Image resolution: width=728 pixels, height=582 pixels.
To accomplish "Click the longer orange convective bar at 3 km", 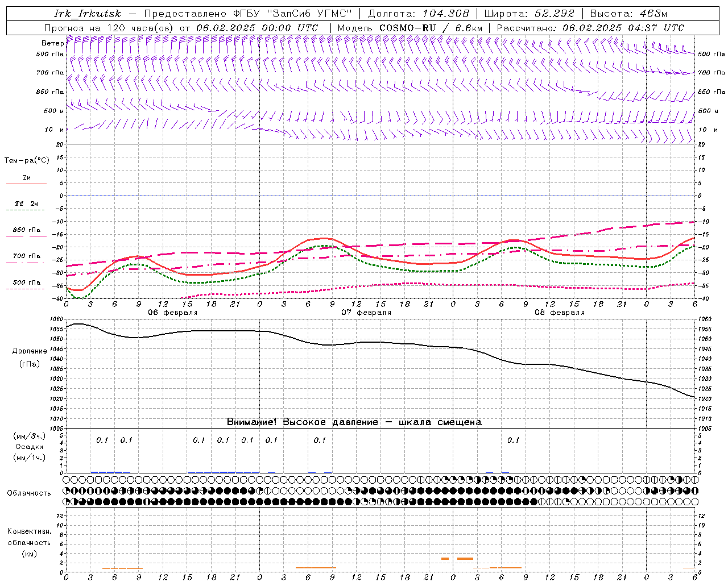I will 465,559.
